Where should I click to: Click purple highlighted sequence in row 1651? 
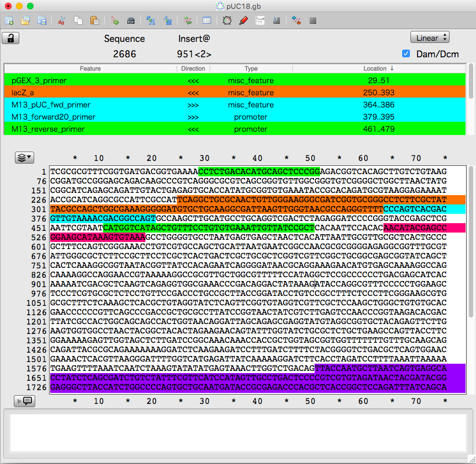tap(258, 378)
